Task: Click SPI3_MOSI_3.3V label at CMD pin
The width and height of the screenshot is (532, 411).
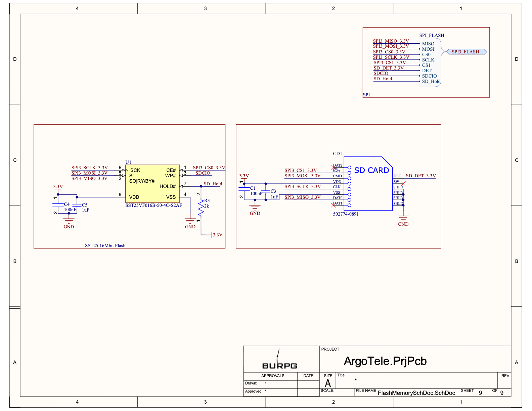Action: (x=303, y=176)
